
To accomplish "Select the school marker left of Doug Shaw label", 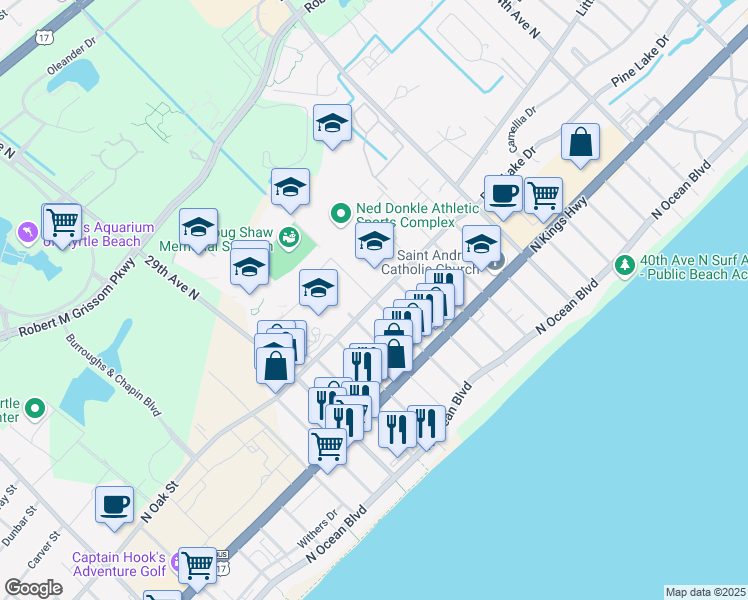I will click(198, 227).
